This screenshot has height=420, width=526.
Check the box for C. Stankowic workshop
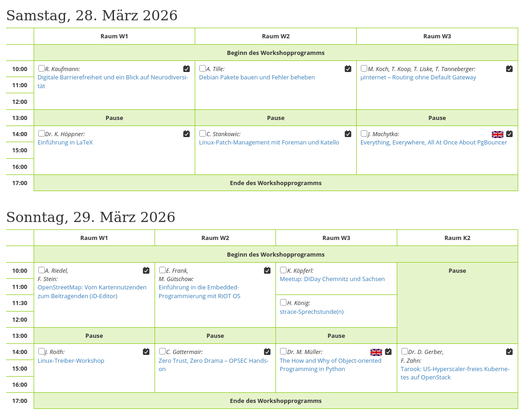point(203,133)
